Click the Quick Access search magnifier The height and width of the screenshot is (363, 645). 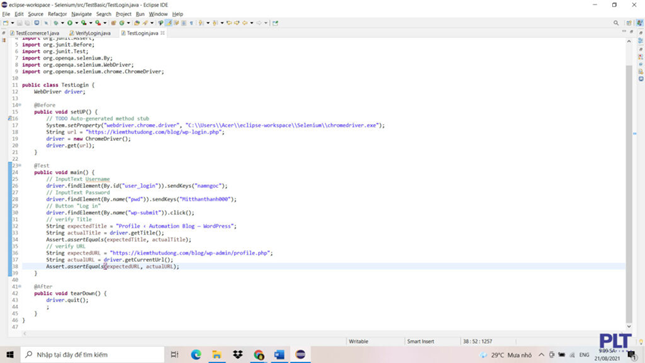click(x=616, y=23)
